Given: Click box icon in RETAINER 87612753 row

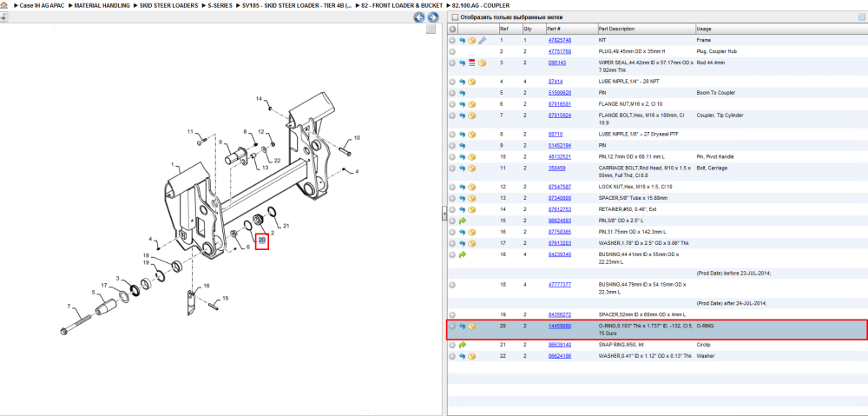Looking at the screenshot, I should point(471,209).
